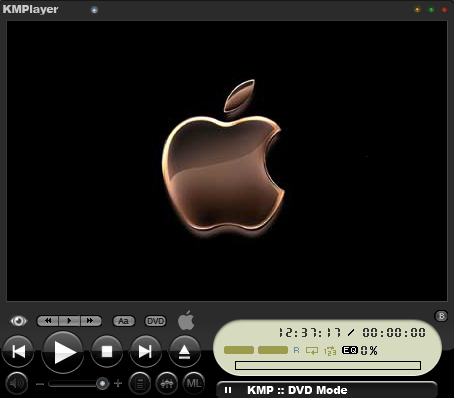The image size is (454, 398).
Task: Click the video display with Apple logo
Action: [227, 161]
